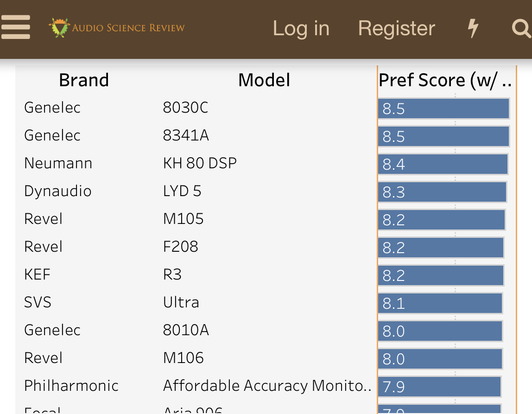The height and width of the screenshot is (414, 532).
Task: Select the 8341A model cell
Action: tap(186, 135)
